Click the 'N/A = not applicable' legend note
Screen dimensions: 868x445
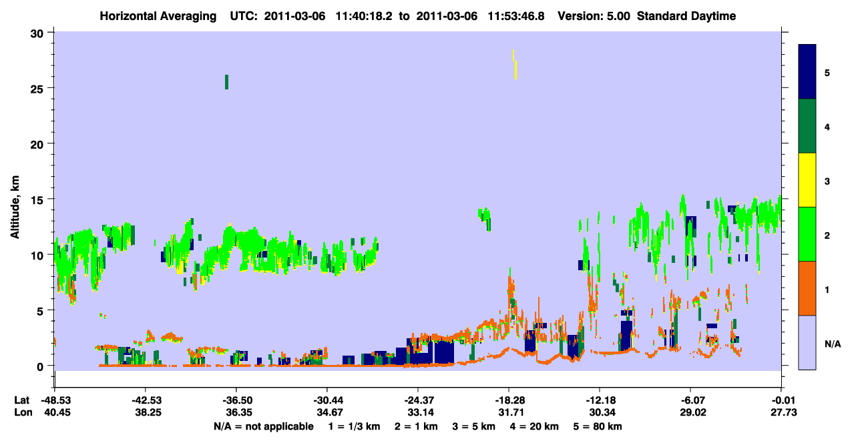pyautogui.click(x=263, y=426)
